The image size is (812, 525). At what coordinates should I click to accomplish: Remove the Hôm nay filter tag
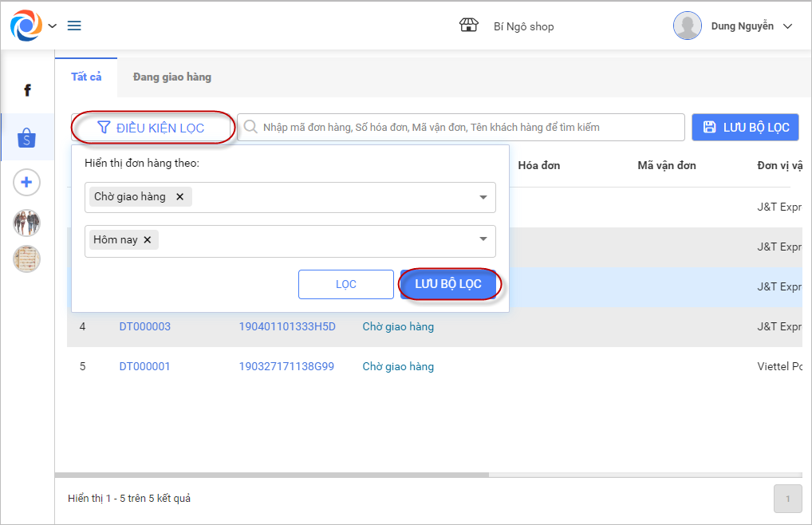pos(147,239)
